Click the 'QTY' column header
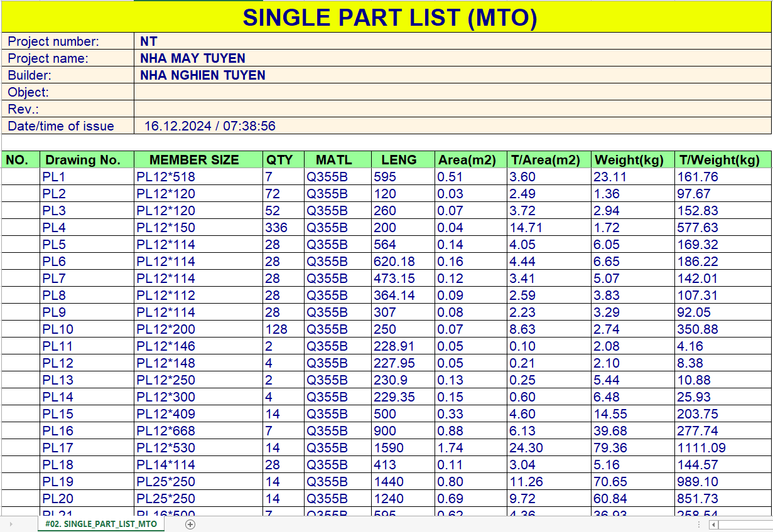 (283, 160)
